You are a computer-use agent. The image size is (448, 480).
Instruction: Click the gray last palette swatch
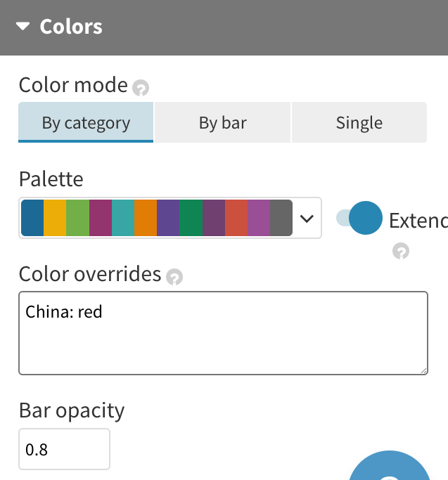pyautogui.click(x=281, y=218)
